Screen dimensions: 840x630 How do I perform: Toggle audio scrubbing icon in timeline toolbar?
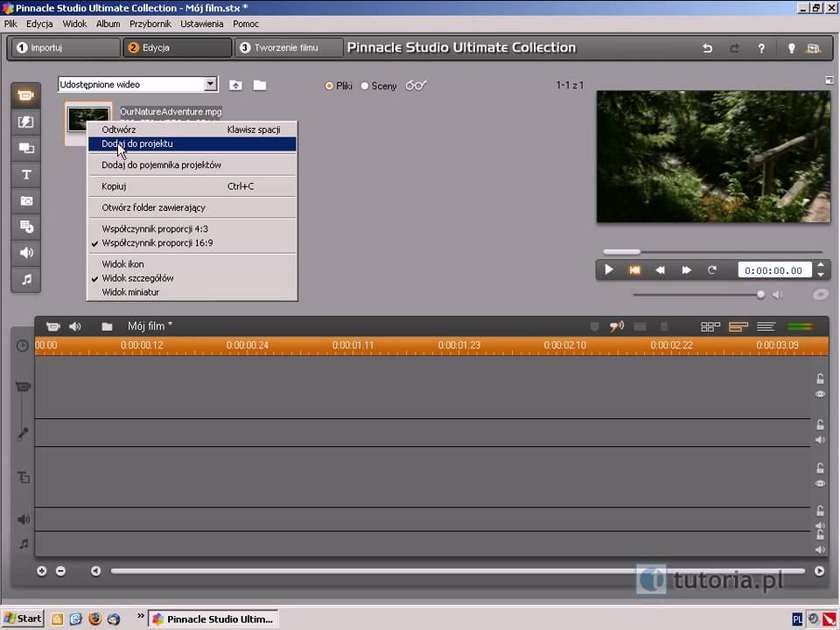pyautogui.click(x=617, y=326)
